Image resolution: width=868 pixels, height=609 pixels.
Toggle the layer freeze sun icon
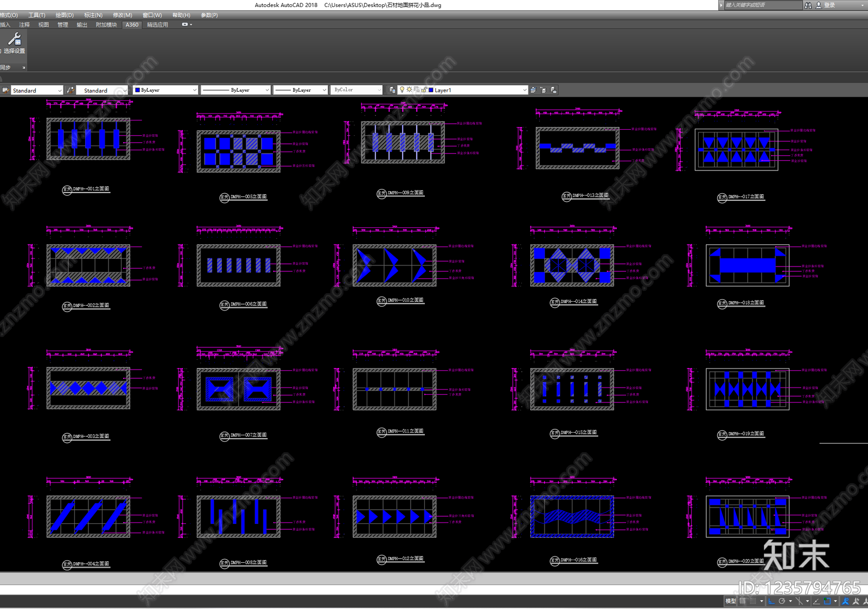[410, 90]
